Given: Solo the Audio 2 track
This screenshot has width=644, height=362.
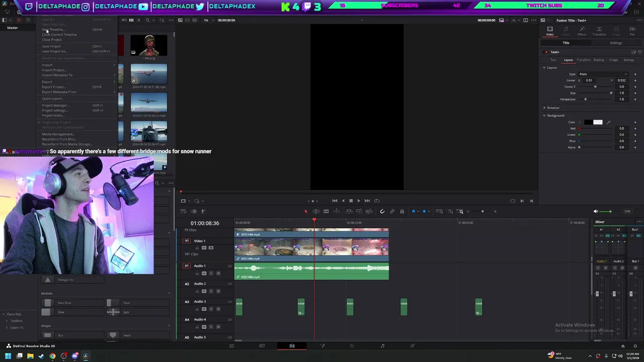Looking at the screenshot, I should tap(211, 291).
